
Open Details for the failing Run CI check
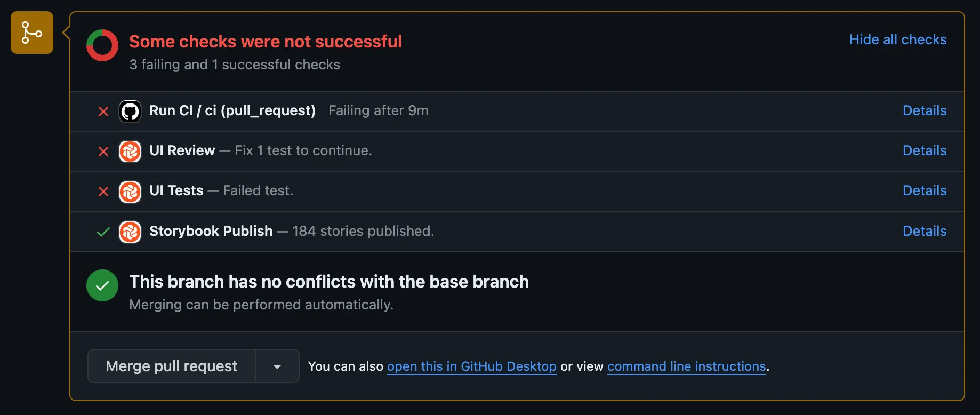click(924, 110)
